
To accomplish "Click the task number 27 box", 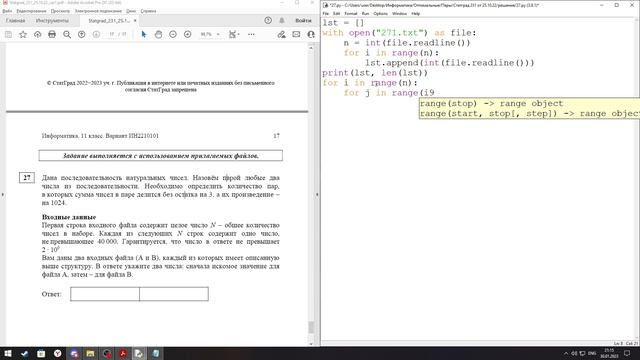I will [x=27, y=178].
